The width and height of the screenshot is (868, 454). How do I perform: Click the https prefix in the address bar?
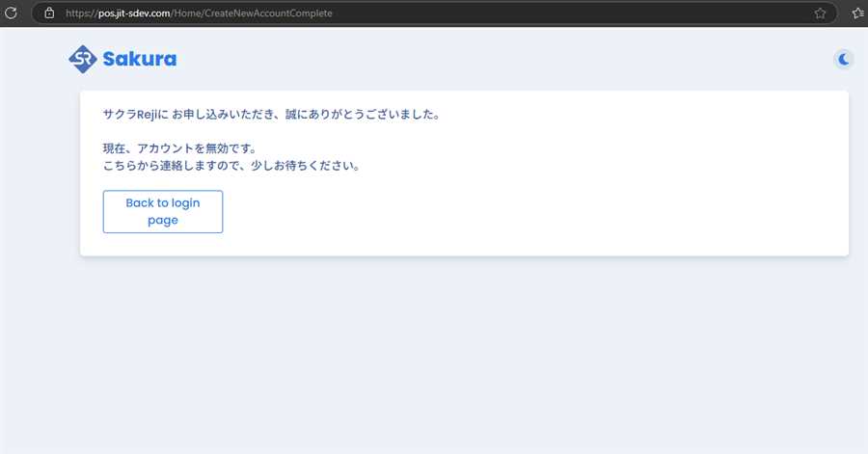click(x=81, y=13)
